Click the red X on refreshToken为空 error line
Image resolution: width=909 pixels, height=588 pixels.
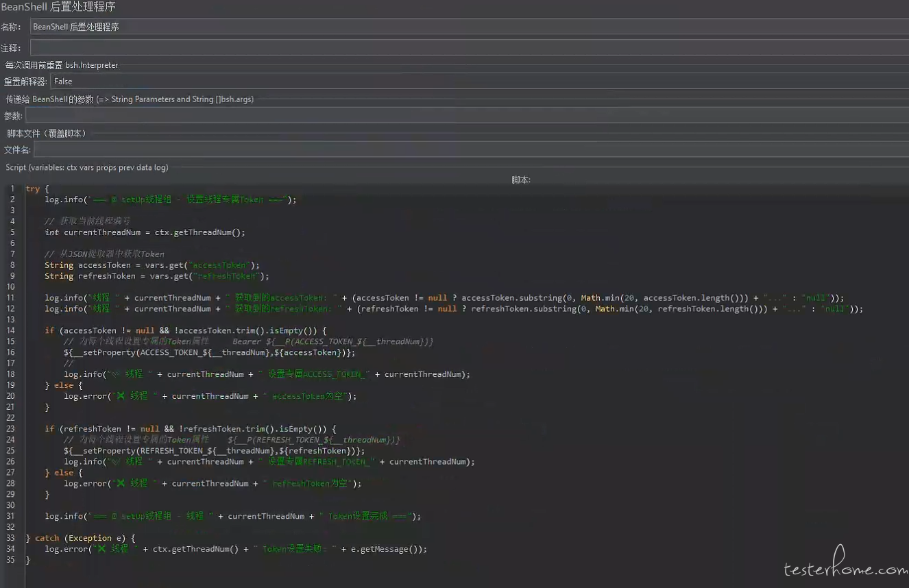coord(121,484)
